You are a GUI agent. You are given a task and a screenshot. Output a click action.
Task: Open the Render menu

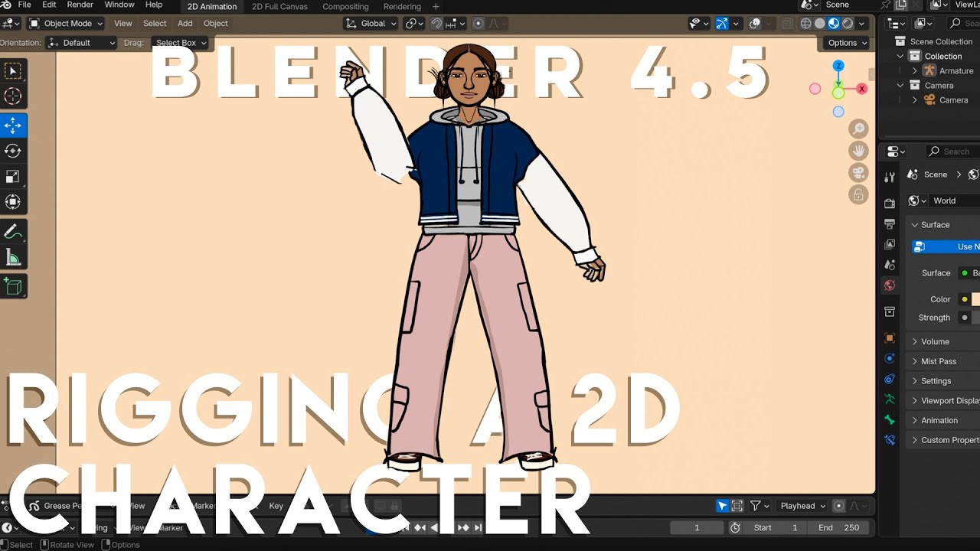pyautogui.click(x=80, y=5)
